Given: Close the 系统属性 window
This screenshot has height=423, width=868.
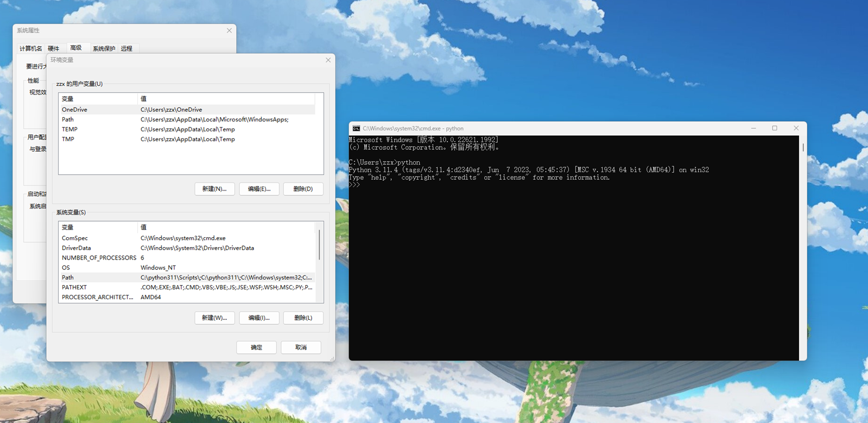Looking at the screenshot, I should coord(229,30).
